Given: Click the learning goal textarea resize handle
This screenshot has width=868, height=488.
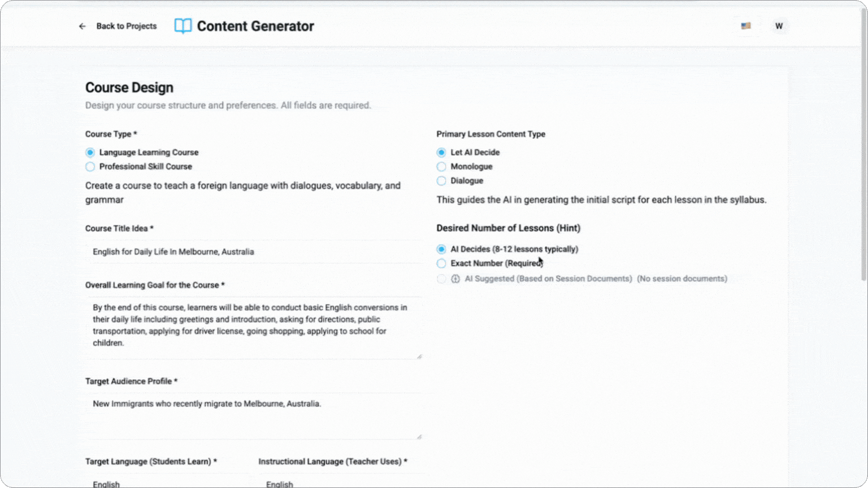Looking at the screenshot, I should point(419,356).
